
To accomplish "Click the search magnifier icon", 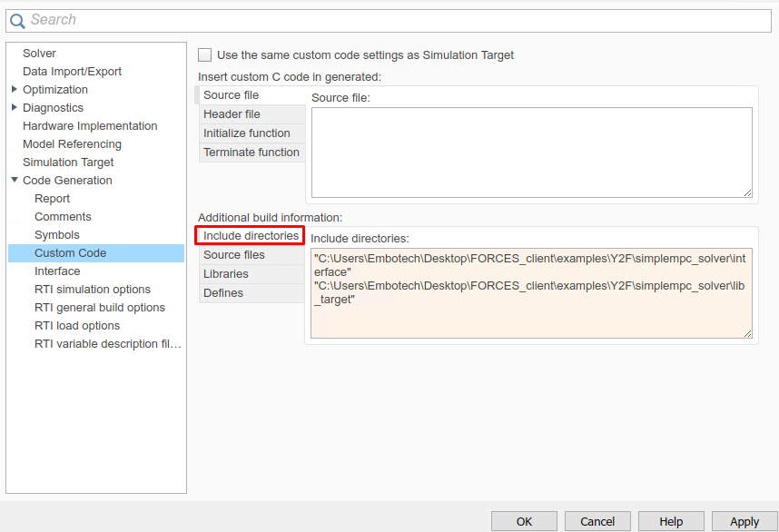I will 17,20.
